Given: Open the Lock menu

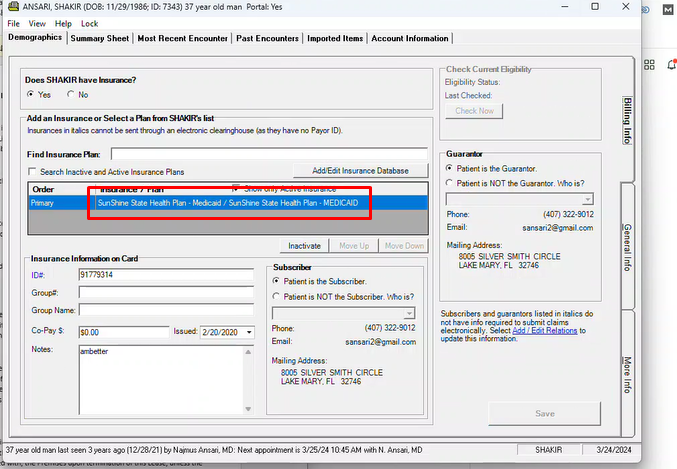Looking at the screenshot, I should coord(89,23).
